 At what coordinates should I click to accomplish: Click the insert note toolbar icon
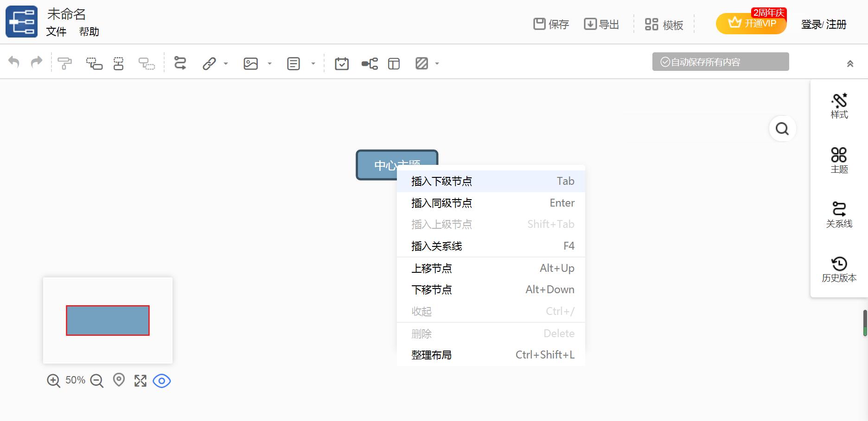coord(294,63)
